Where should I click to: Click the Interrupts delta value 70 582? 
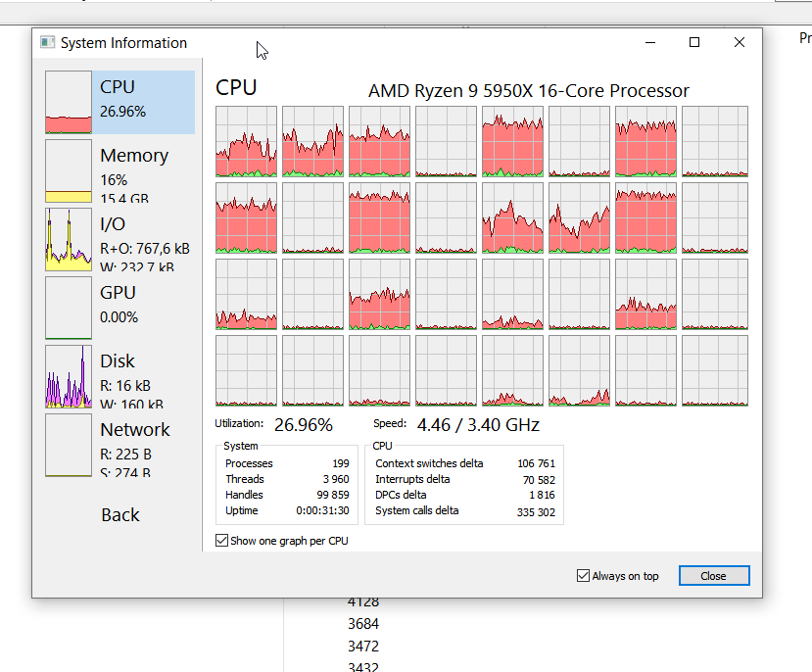click(539, 480)
